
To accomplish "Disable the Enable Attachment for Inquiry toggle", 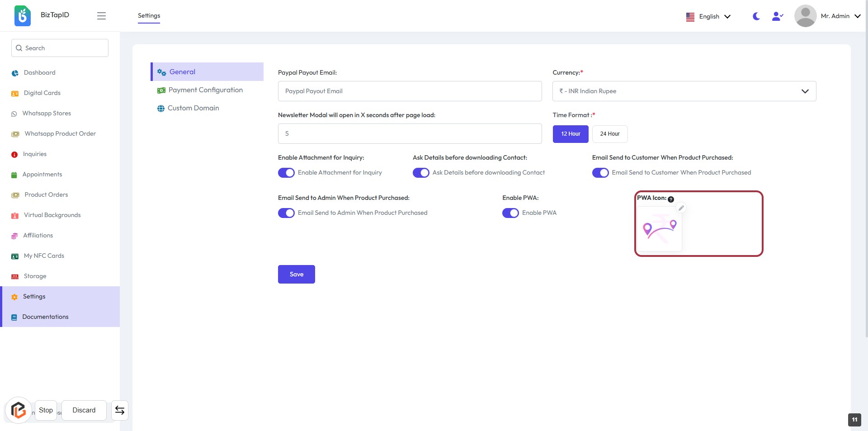I will click(286, 173).
